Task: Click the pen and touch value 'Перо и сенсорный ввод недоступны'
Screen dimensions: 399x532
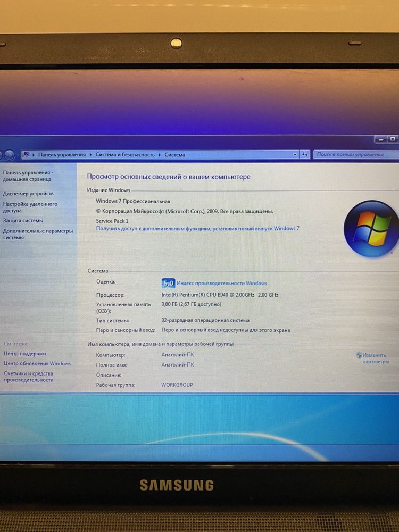Action: [226, 330]
